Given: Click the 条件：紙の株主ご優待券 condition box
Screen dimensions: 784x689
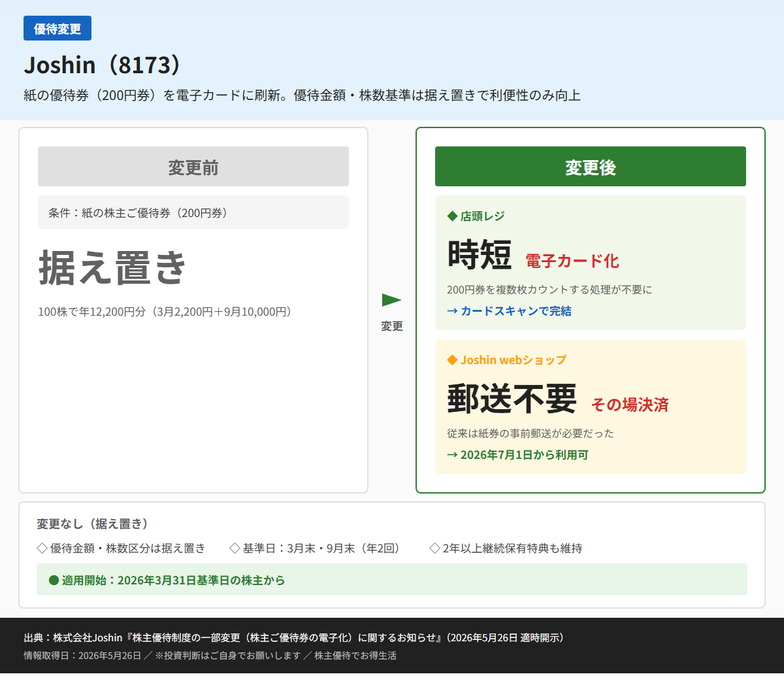Looking at the screenshot, I should pos(193,212).
